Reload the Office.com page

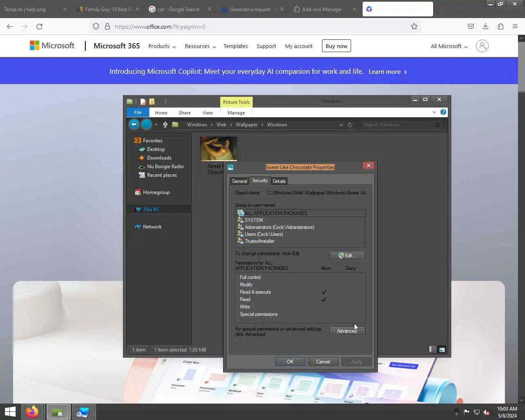coord(39,26)
